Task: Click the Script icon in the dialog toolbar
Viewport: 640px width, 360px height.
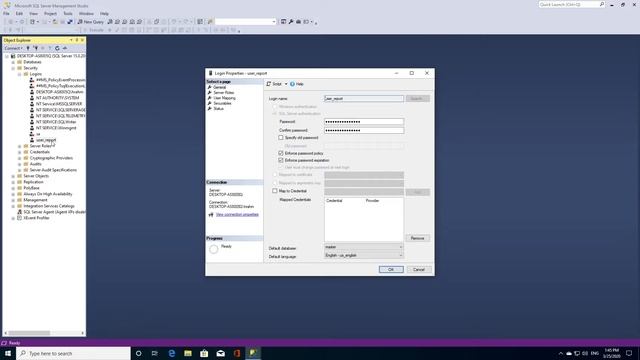Action: 269,84
